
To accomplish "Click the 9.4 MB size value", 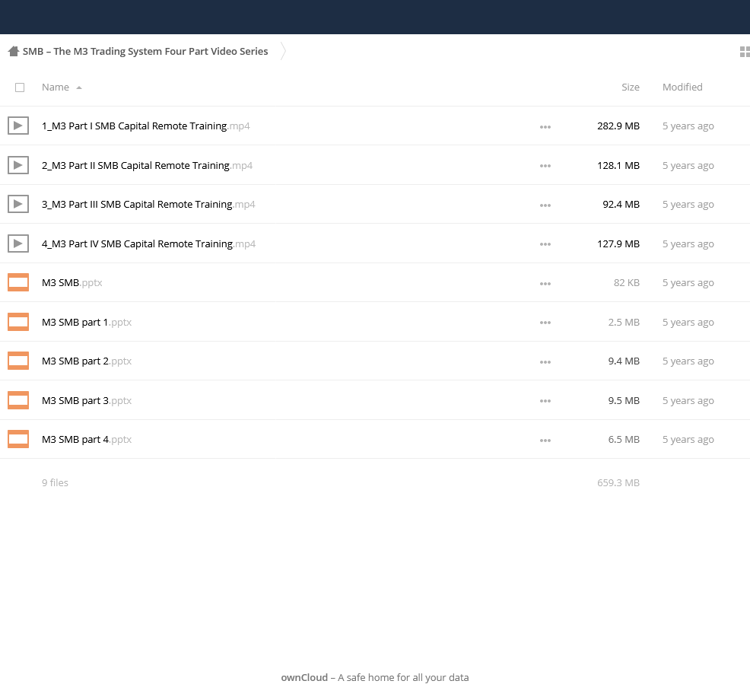I will coord(624,361).
